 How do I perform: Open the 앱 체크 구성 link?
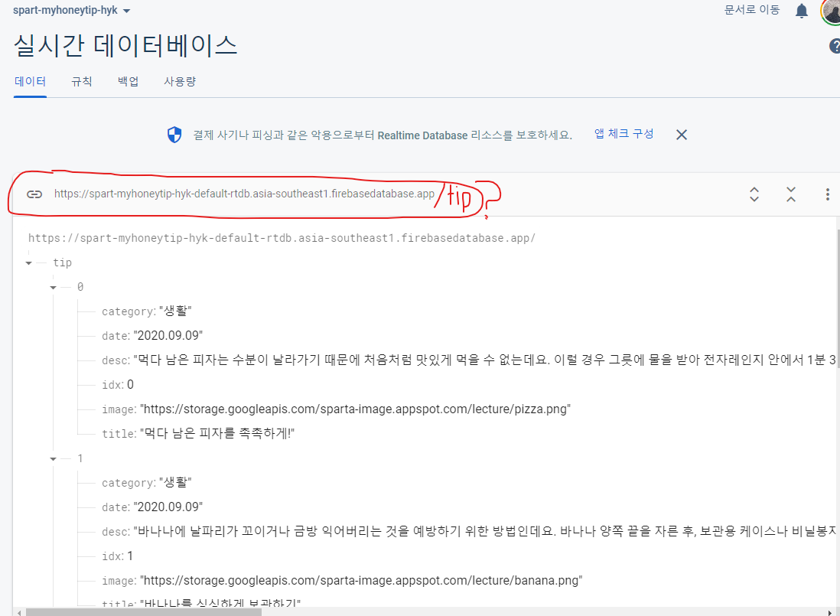623,134
